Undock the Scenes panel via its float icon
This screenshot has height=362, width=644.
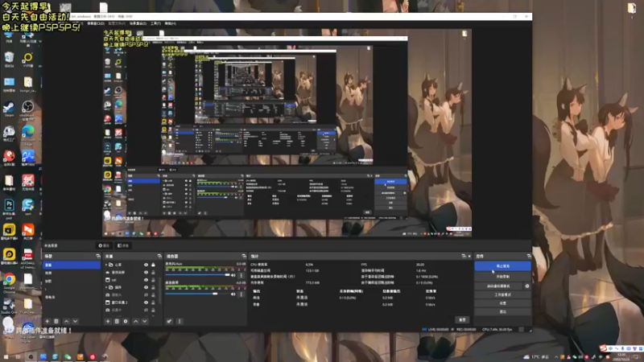tap(97, 256)
